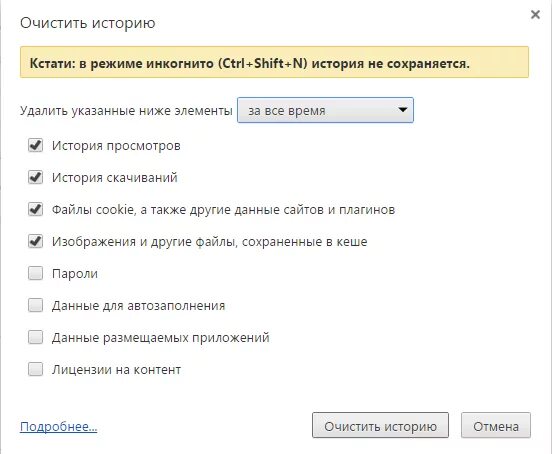Disable the Файлы cookie checkbox

coord(36,209)
